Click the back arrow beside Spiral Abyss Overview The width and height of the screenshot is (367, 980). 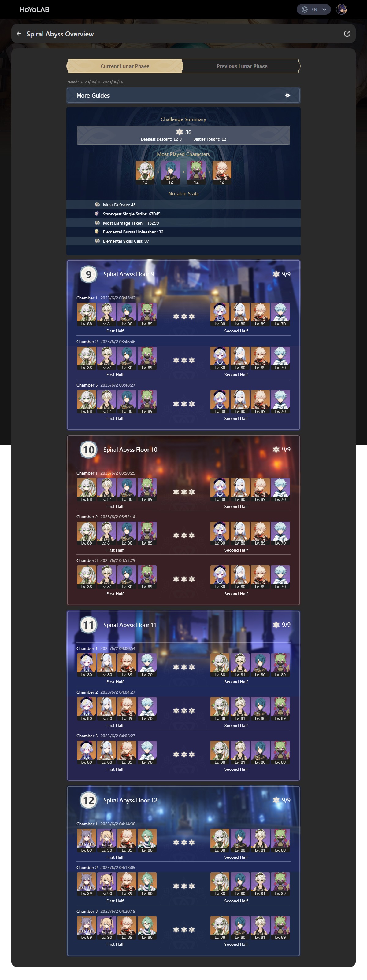[x=19, y=34]
